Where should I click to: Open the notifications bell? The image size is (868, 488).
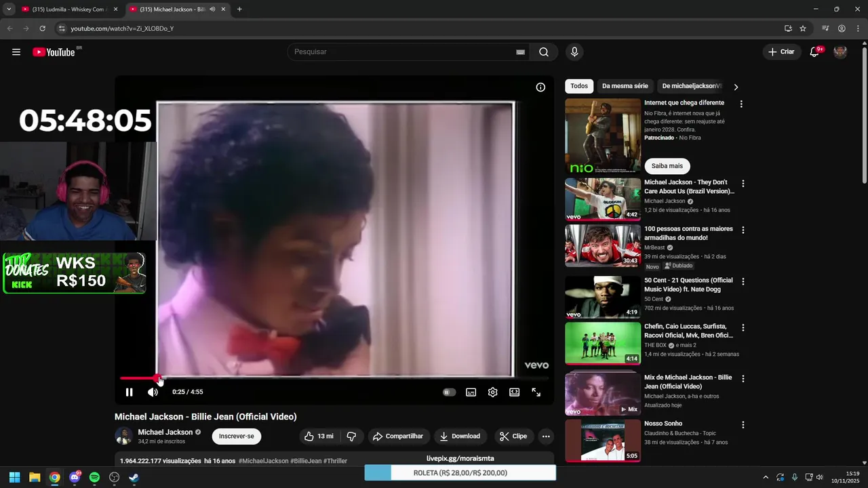pyautogui.click(x=814, y=52)
